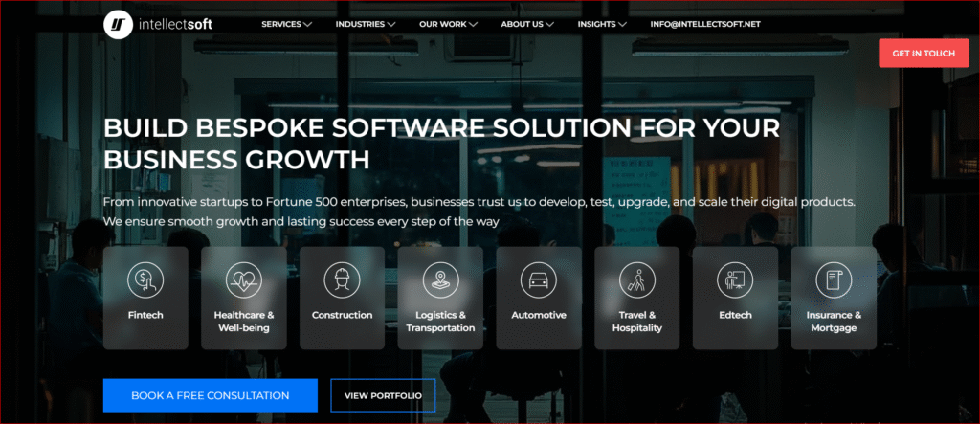This screenshot has height=424, width=980.
Task: Select the Travel traveler-with-luggage icon
Action: pyautogui.click(x=636, y=279)
